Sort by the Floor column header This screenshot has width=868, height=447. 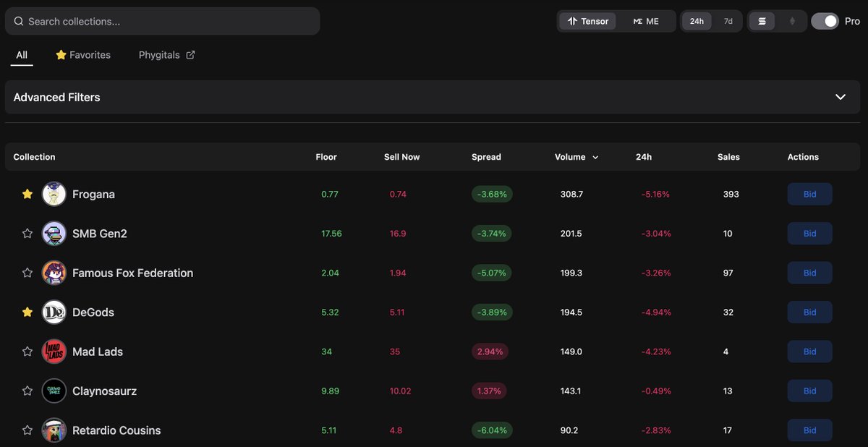(326, 157)
